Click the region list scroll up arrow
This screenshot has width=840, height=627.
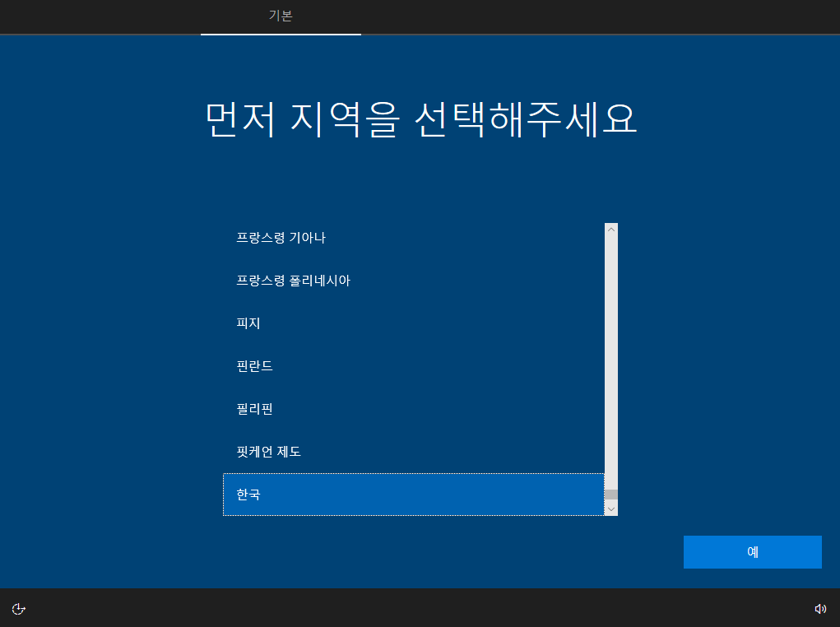[611, 230]
